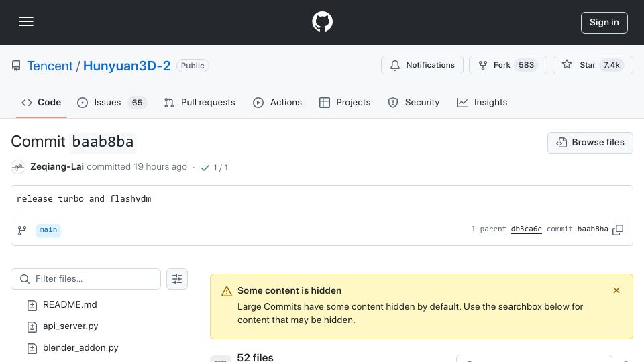This screenshot has width=644, height=362.
Task: Dismiss the hidden content warning
Action: pyautogui.click(x=616, y=290)
